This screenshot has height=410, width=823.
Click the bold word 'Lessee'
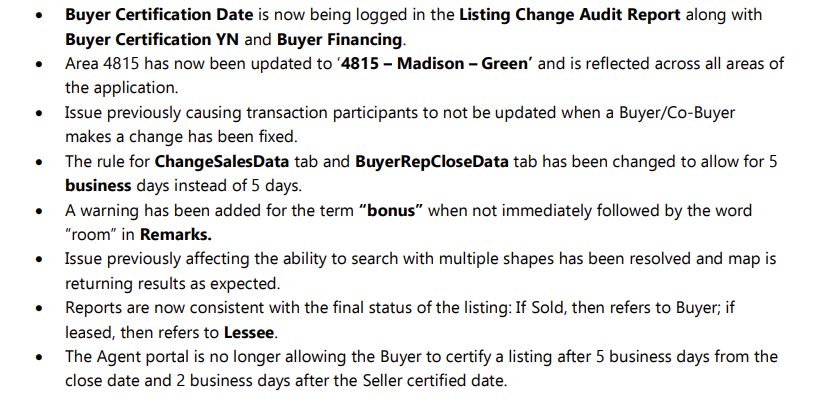point(249,332)
